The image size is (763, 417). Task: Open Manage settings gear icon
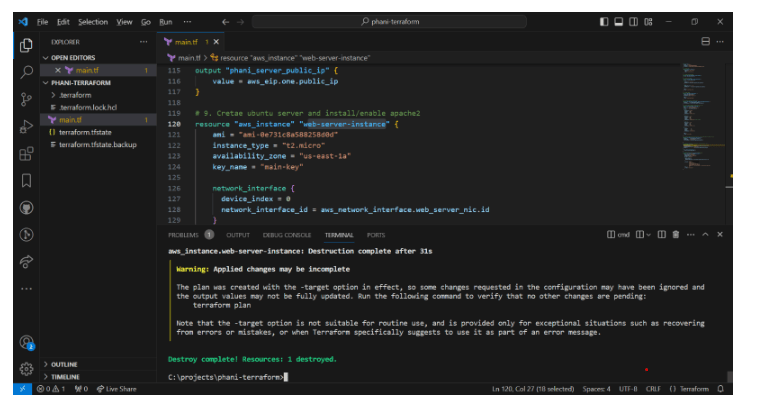(27, 367)
